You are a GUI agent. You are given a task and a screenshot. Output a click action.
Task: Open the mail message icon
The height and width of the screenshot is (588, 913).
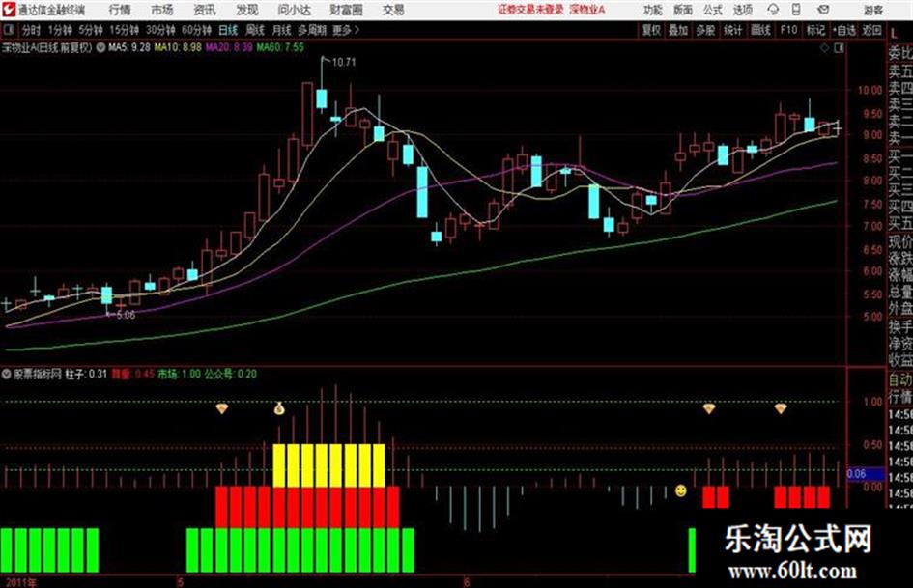point(823,10)
